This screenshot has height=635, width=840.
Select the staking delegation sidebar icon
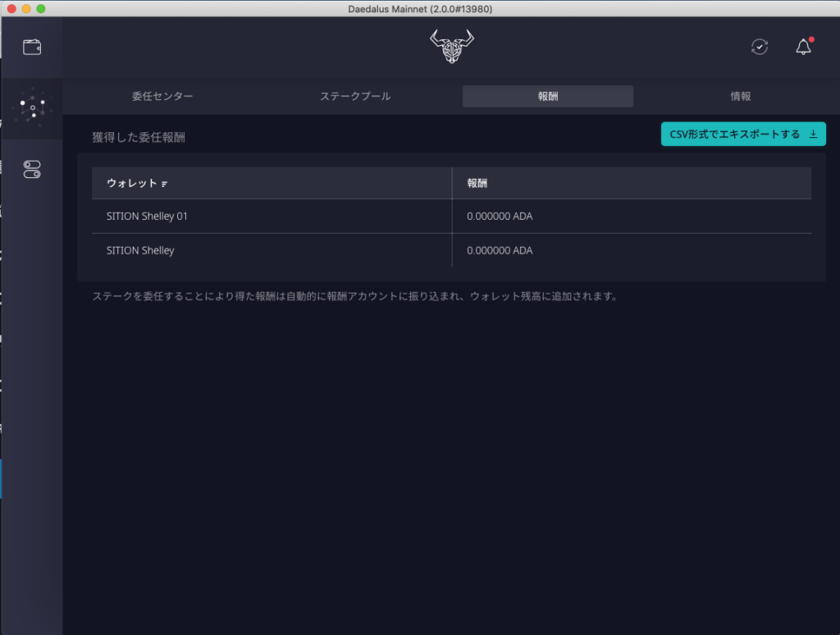pos(32,107)
